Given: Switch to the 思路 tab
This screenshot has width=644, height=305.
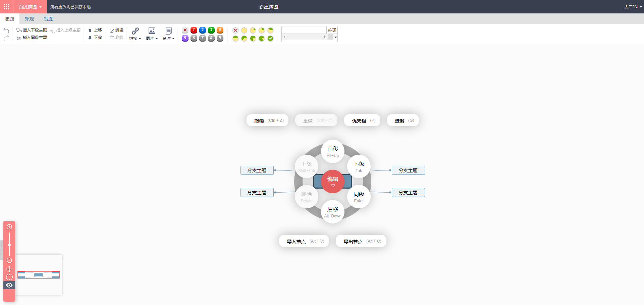Looking at the screenshot, I should [10, 19].
